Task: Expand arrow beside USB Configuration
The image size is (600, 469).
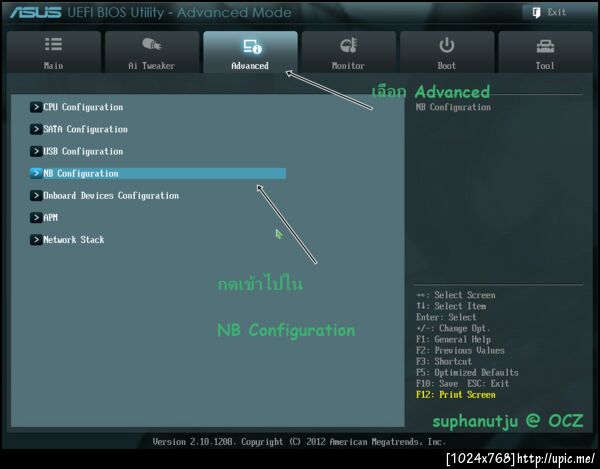Action: coord(36,151)
